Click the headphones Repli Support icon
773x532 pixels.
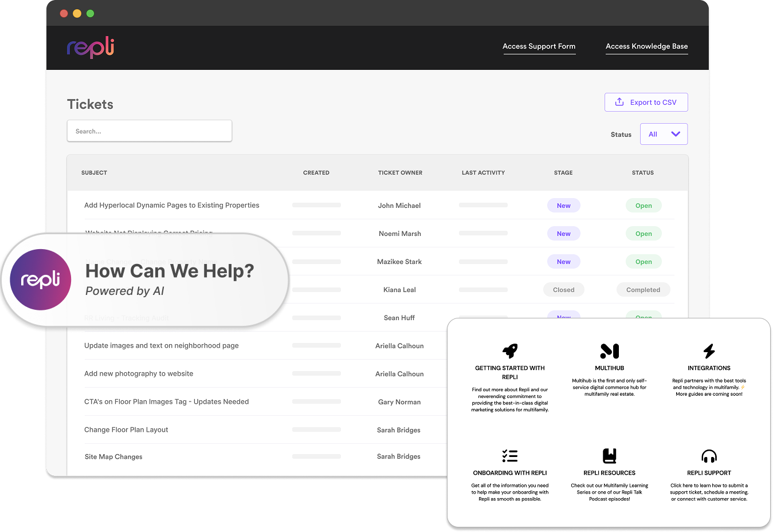pyautogui.click(x=709, y=456)
